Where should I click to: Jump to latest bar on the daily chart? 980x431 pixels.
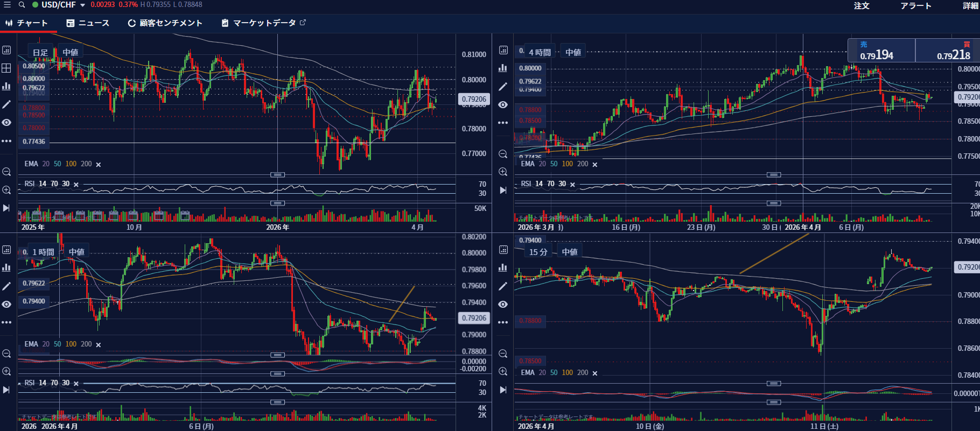pos(6,208)
